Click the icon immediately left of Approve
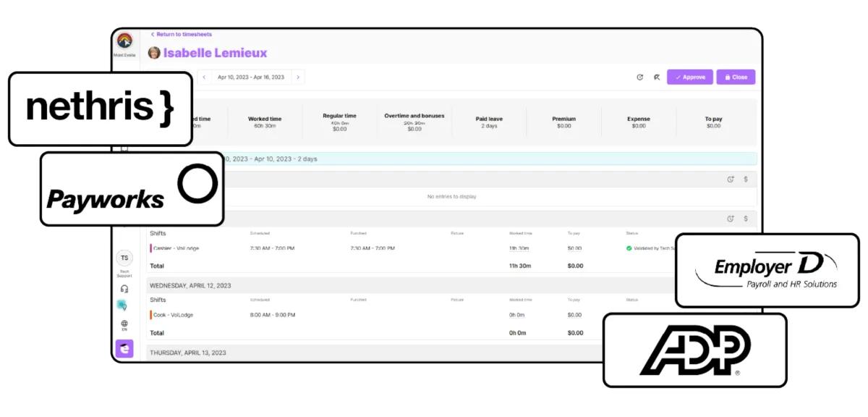868x417 pixels. (x=657, y=77)
